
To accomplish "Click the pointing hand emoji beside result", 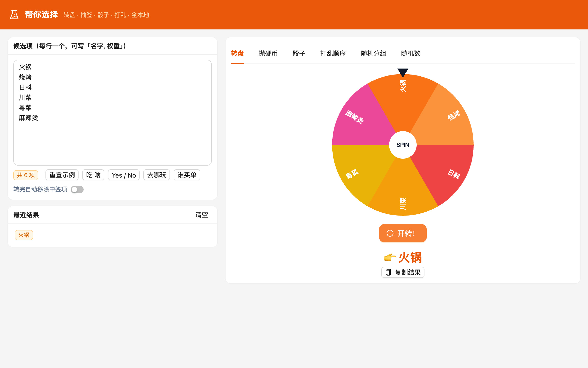I will pos(390,257).
